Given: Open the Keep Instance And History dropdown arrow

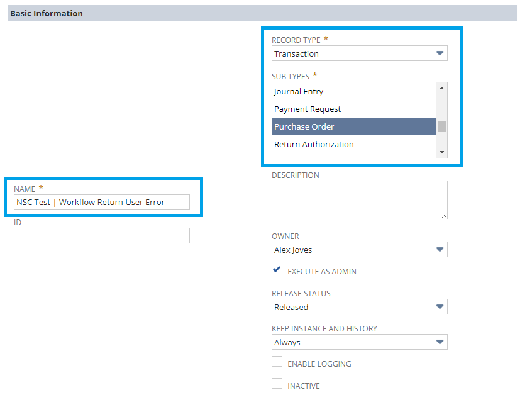Looking at the screenshot, I should pyautogui.click(x=440, y=342).
